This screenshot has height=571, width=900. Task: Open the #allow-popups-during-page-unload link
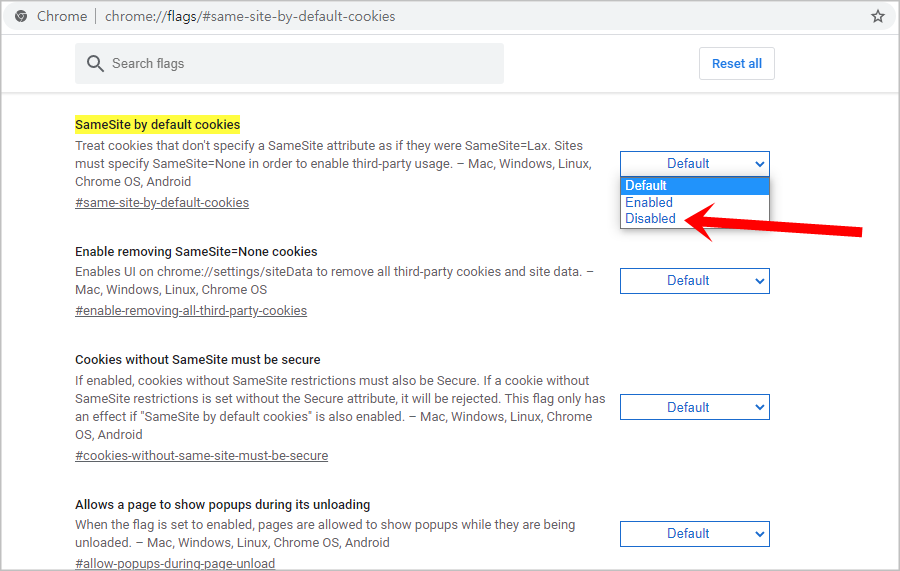coord(175,563)
